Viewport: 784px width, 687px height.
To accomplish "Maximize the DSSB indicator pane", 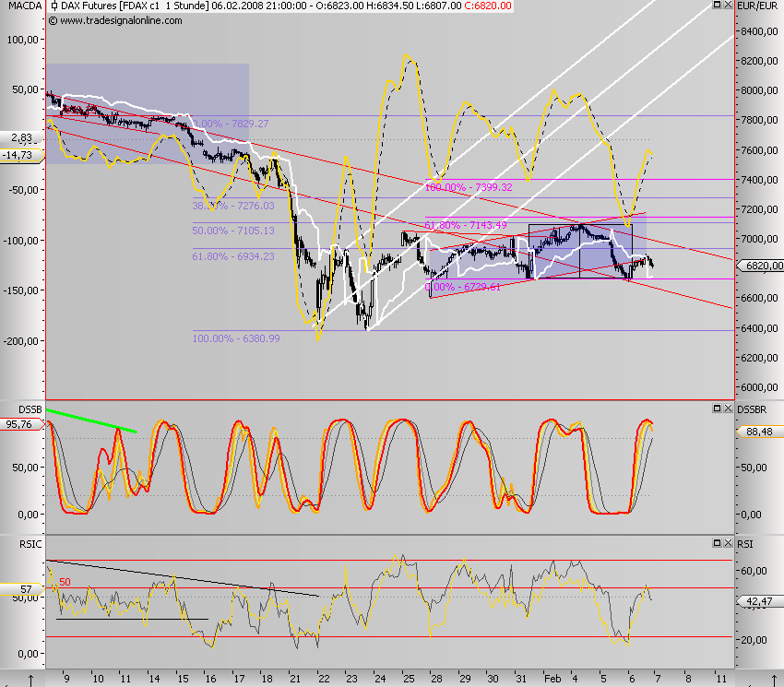I will (717, 409).
